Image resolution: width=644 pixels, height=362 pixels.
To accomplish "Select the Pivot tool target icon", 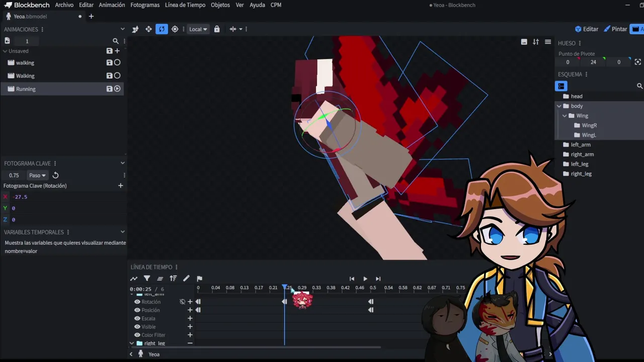I will (x=175, y=29).
